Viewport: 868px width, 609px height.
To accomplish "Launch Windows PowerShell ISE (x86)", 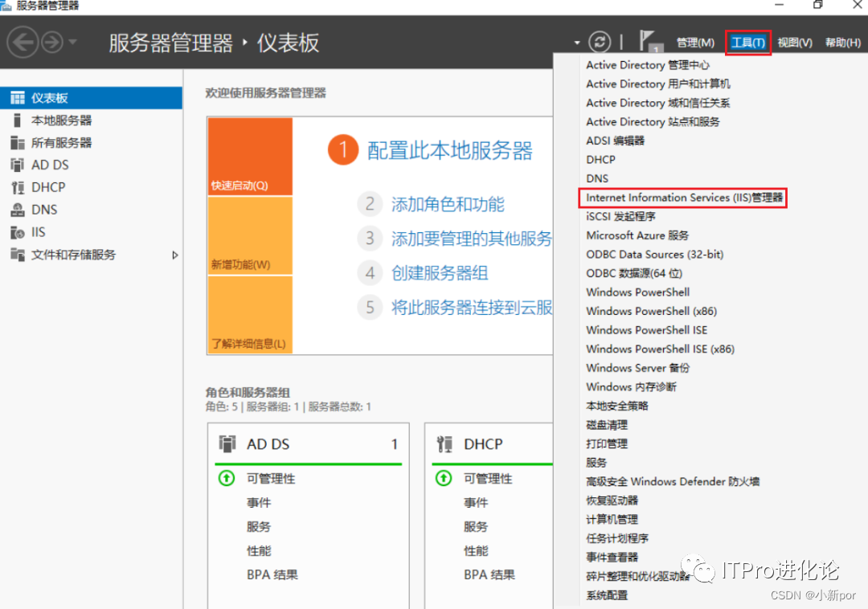I will (661, 349).
